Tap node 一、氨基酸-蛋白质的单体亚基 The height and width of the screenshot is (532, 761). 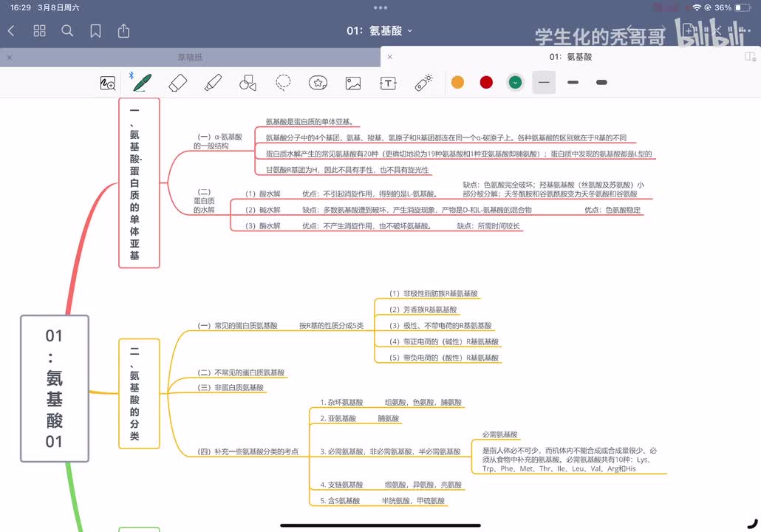[139, 183]
